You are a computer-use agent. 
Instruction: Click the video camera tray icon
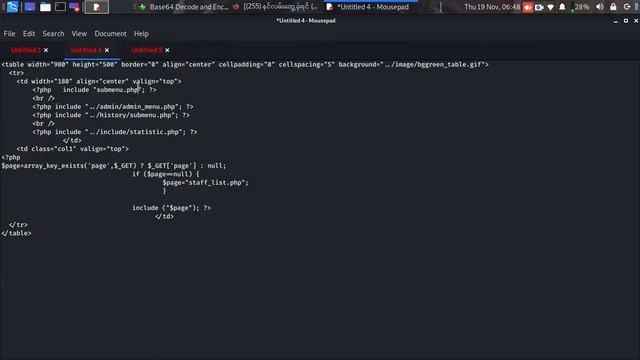tap(539, 7)
